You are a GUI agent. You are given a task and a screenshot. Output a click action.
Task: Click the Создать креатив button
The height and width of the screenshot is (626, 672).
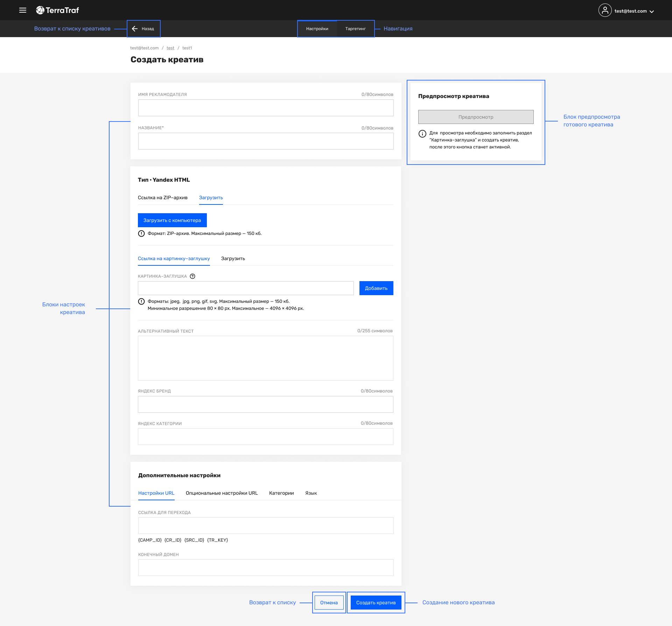click(376, 603)
